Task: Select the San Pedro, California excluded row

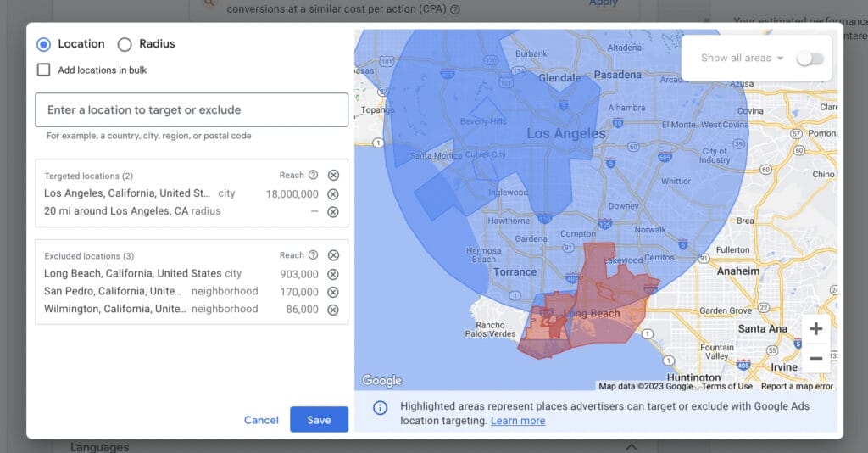Action: click(x=192, y=291)
